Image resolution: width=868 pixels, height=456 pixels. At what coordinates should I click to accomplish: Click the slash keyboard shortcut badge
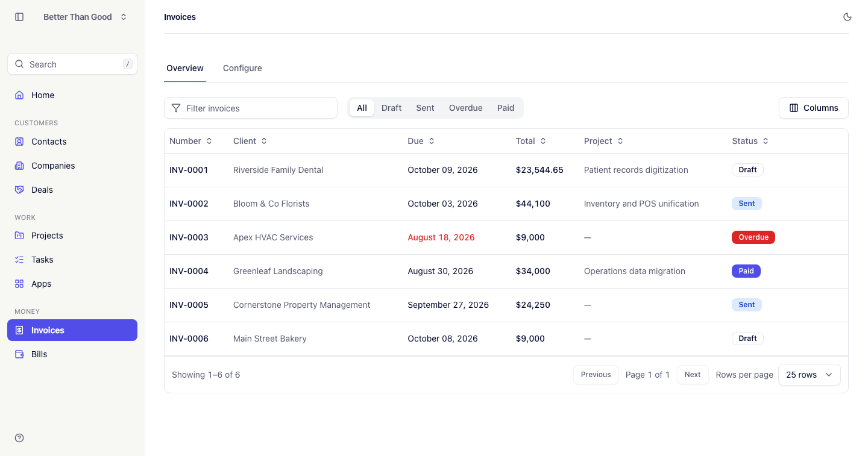point(127,64)
